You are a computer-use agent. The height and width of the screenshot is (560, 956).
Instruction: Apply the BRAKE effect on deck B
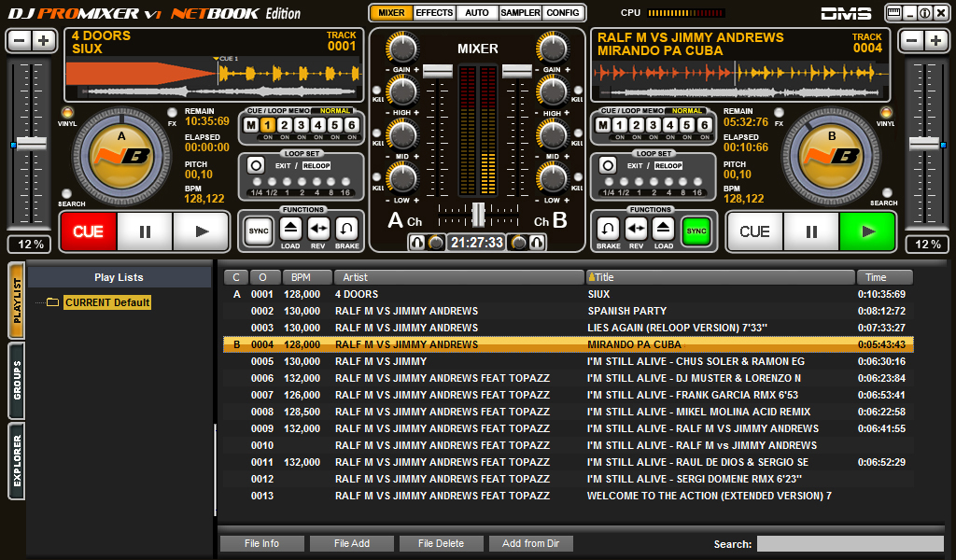click(x=607, y=229)
